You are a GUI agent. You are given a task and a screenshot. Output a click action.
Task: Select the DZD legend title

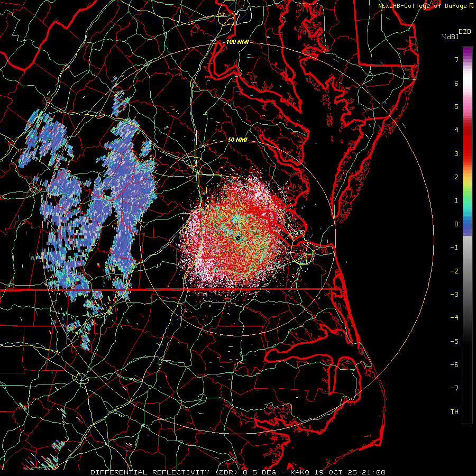465,32
